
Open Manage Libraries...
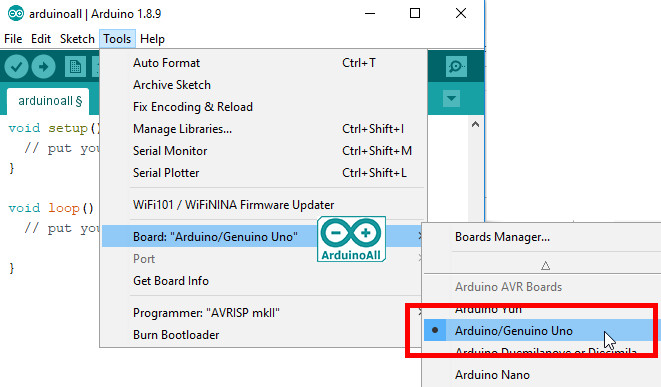click(x=263, y=129)
